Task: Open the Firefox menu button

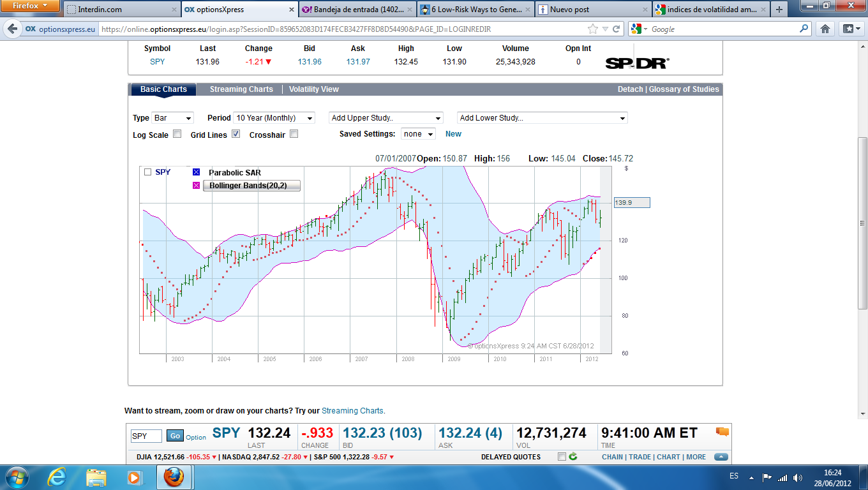Action: [x=30, y=6]
